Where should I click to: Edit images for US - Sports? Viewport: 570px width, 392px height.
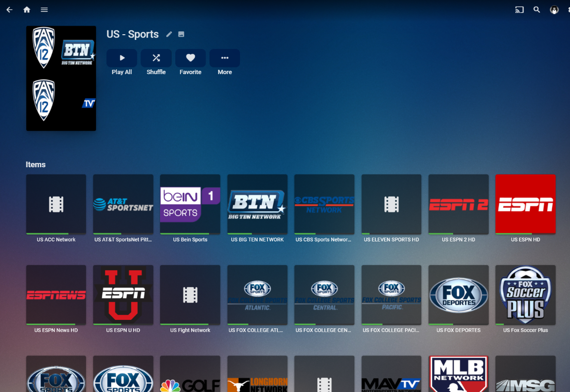click(181, 34)
